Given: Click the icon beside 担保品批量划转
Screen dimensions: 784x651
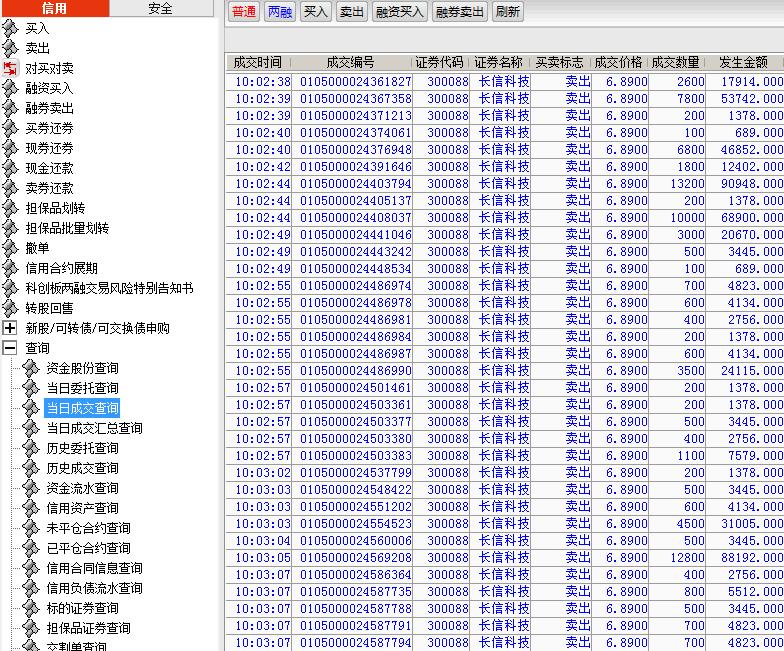Looking at the screenshot, I should 10,228.
